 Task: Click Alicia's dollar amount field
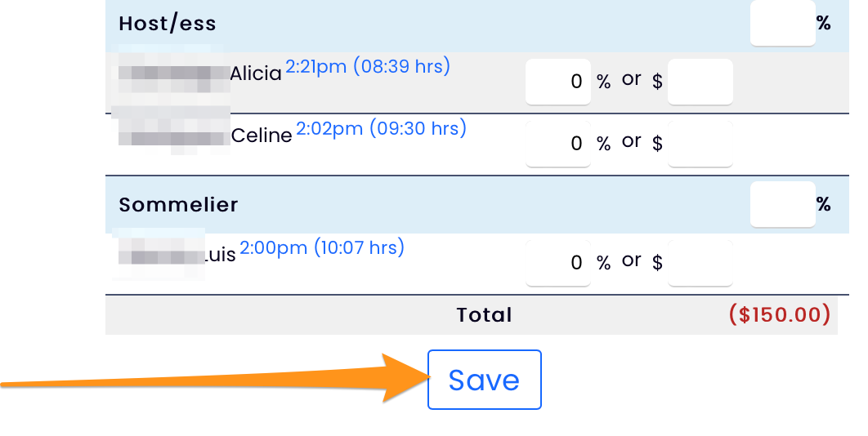pos(700,82)
